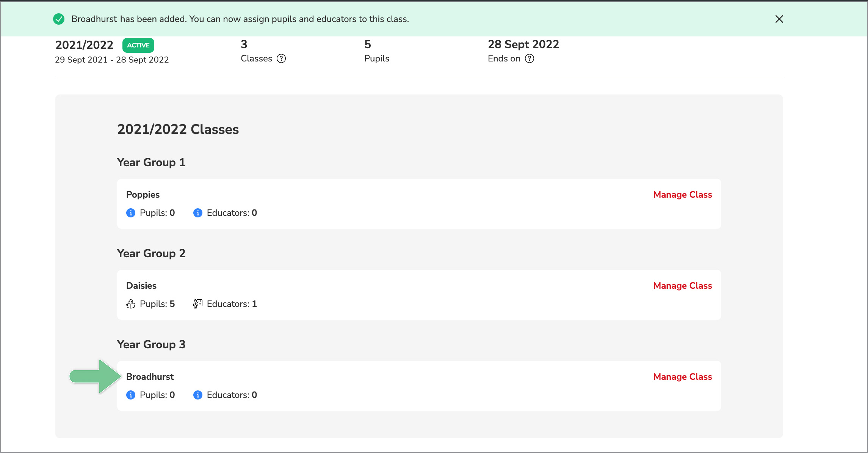The width and height of the screenshot is (868, 453).
Task: Click the help icon beside Classes
Action: (281, 58)
